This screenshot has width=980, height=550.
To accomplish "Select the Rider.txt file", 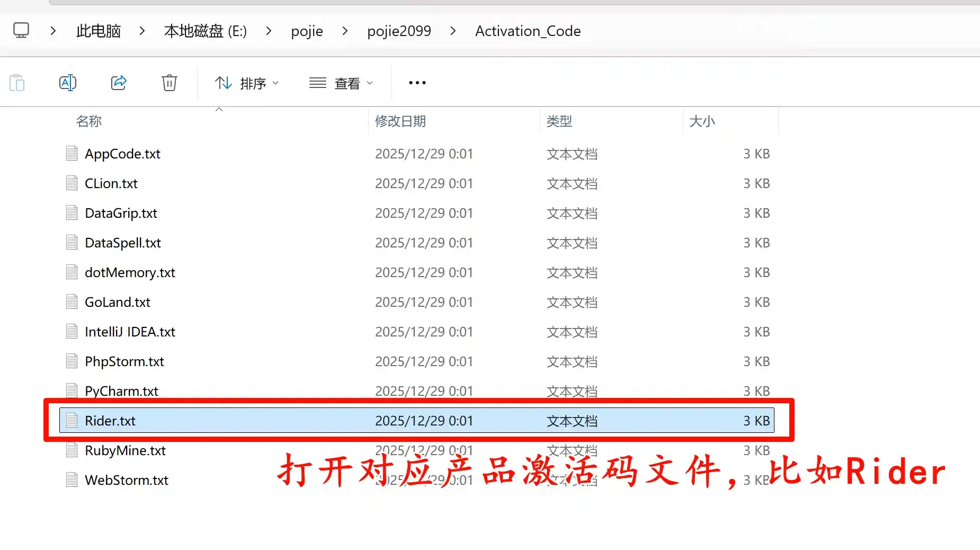I will (x=110, y=421).
